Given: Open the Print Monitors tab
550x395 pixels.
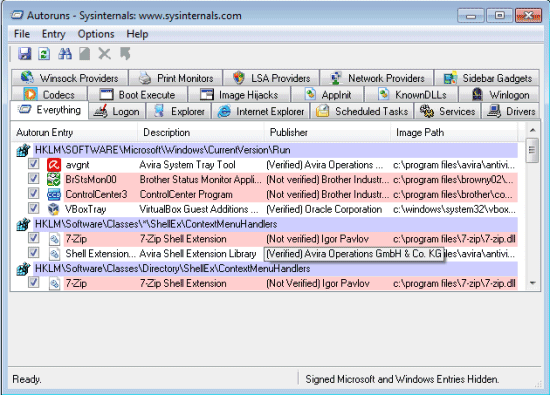Looking at the screenshot, I should [x=176, y=78].
